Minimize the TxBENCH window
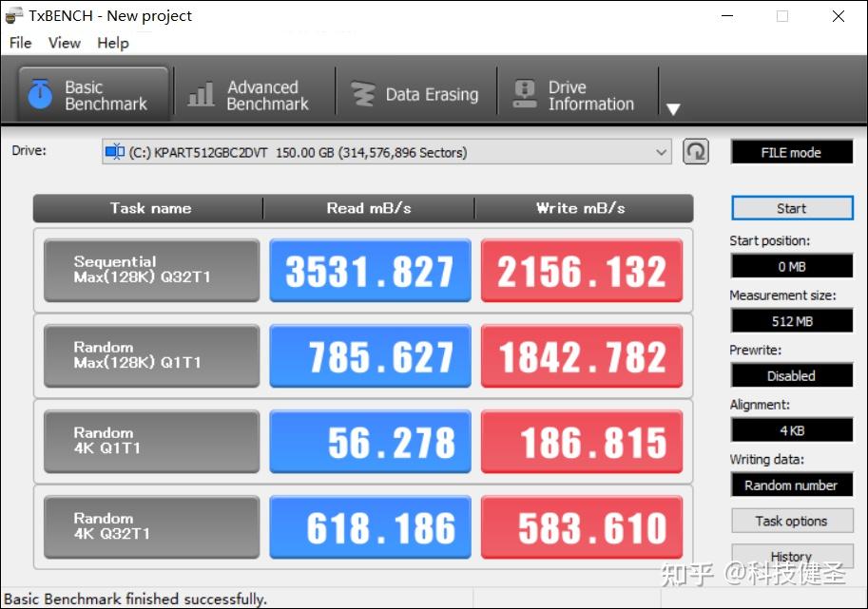 coord(727,16)
